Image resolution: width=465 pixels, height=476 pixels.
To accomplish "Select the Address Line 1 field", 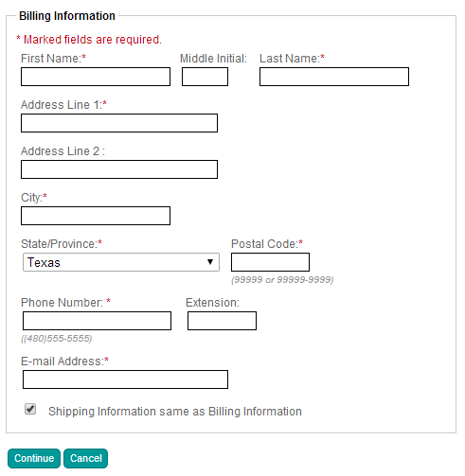I will click(x=119, y=123).
